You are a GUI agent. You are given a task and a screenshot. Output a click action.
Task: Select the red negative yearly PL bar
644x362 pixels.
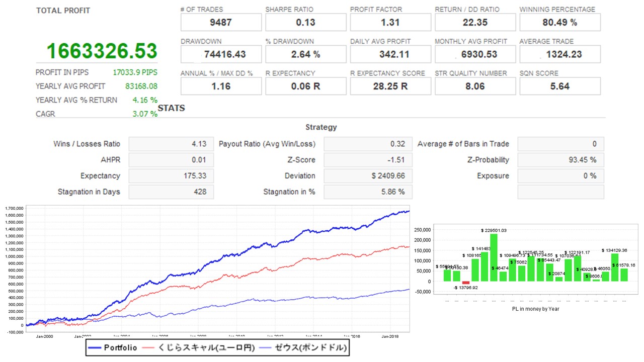466,283
